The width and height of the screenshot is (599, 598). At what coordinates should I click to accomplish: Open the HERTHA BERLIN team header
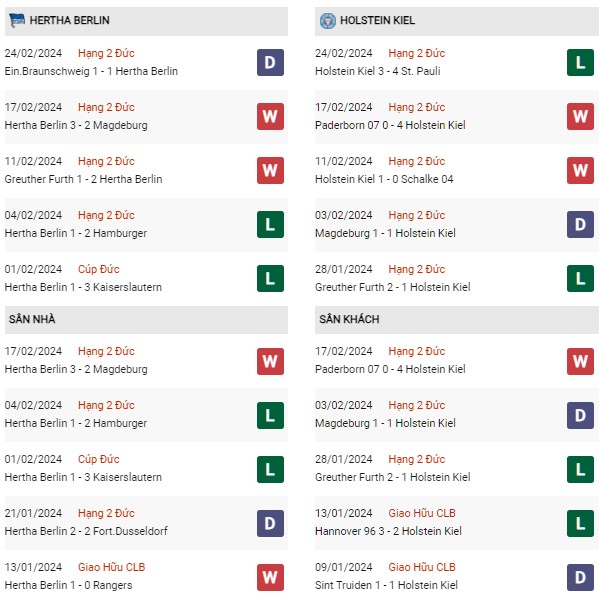point(146,21)
